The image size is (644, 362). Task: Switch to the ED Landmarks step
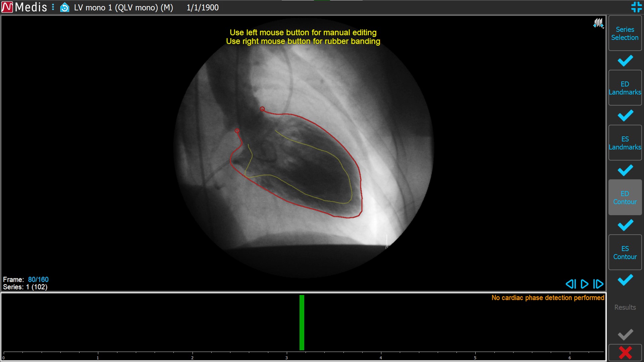(625, 88)
